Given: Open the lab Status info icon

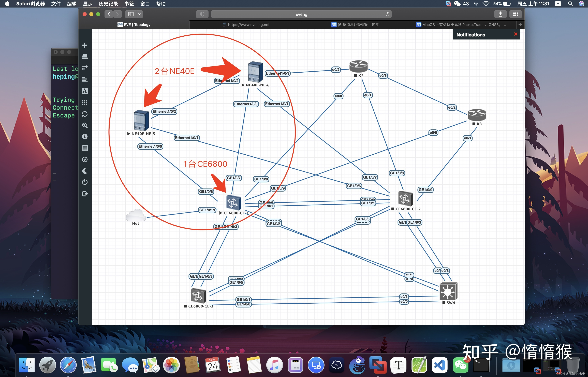Looking at the screenshot, I should point(85,137).
